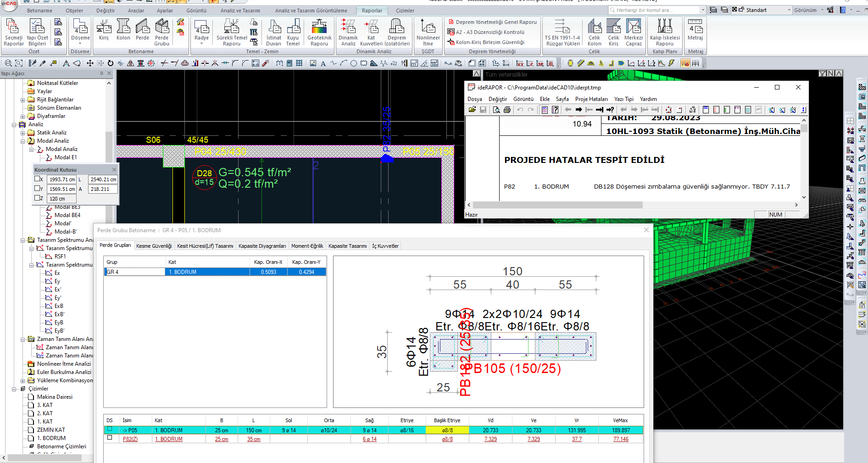Open Çelik Kolon report
This screenshot has height=463, width=868.
coord(594,32)
